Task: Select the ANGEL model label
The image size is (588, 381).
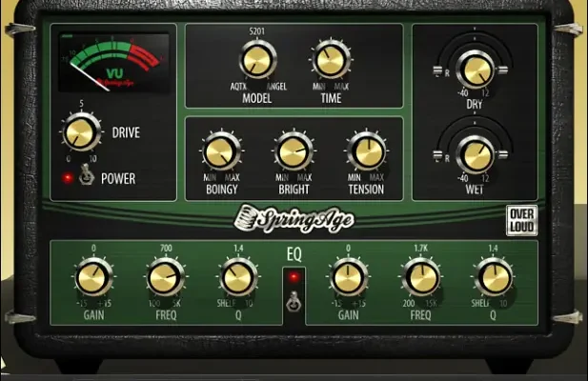Action: tap(275, 87)
